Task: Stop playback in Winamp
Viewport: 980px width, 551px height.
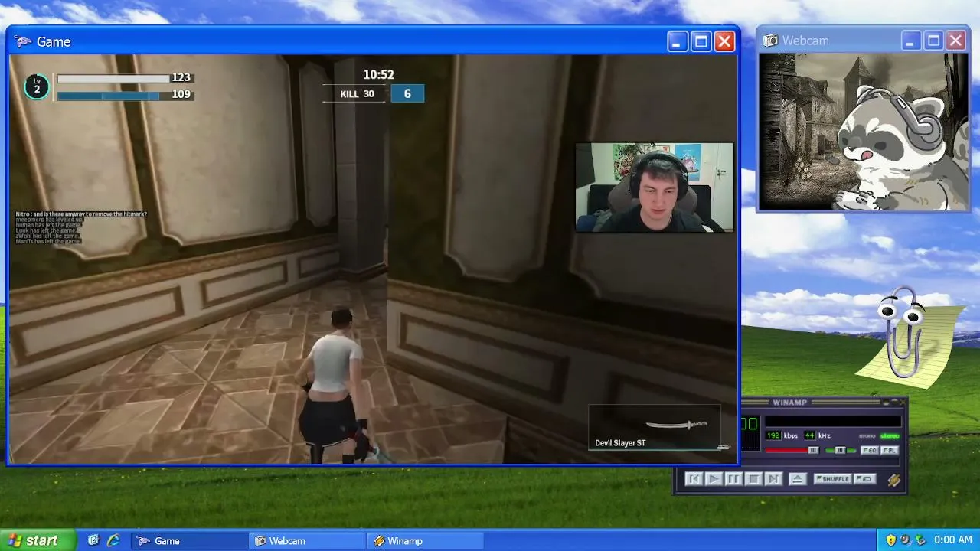Action: (753, 479)
